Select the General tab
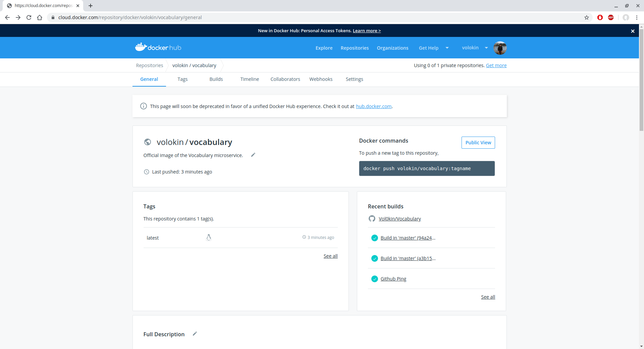Screen dimensions: 644x349 (x=149, y=79)
